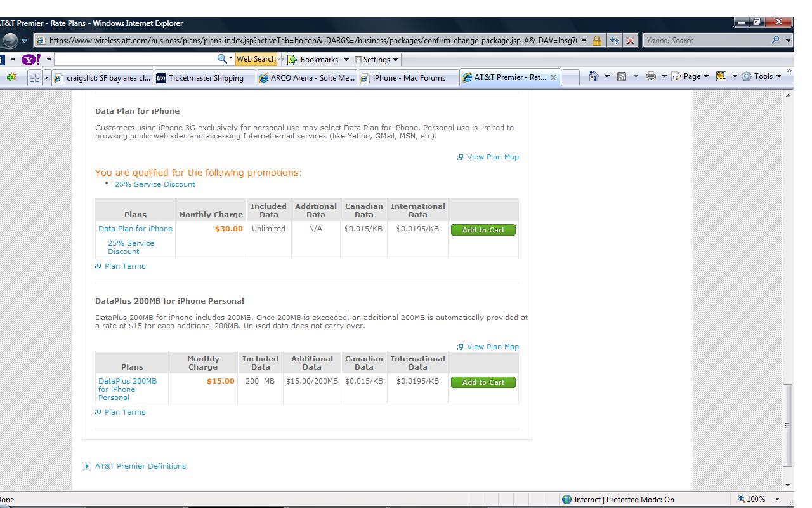Open the Quick Tabs list dropdown arrow
The image size is (812, 508).
click(x=46, y=77)
